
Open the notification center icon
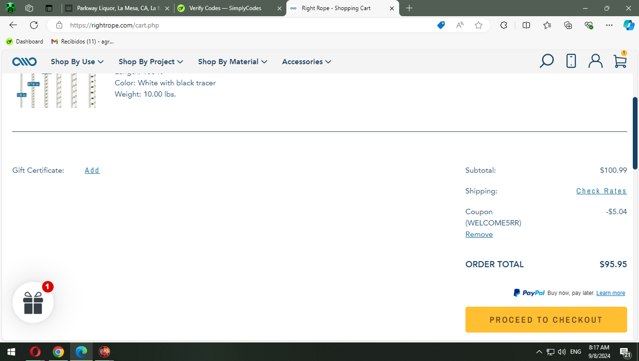click(x=625, y=352)
